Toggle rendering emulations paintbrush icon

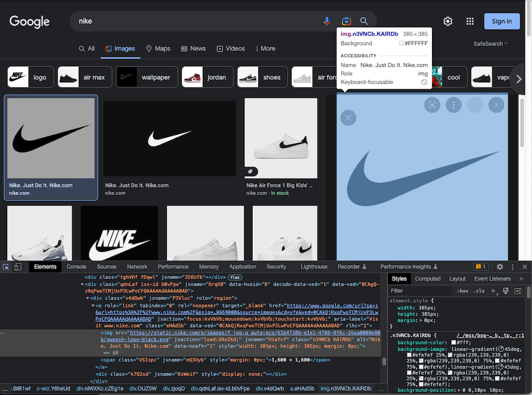pyautogui.click(x=506, y=291)
